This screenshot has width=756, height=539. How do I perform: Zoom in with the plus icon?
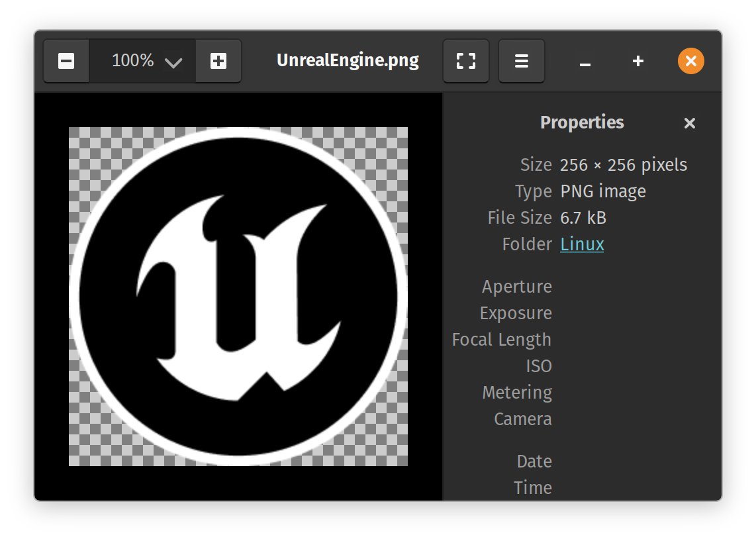tap(218, 61)
